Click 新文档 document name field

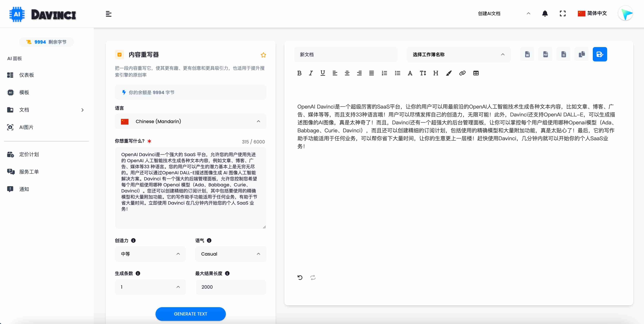[346, 54]
